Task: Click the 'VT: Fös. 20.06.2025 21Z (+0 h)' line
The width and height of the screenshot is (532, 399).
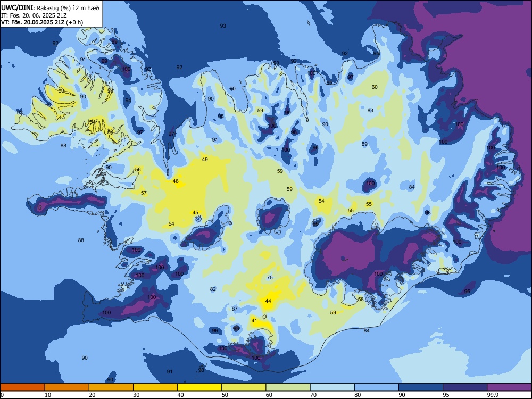Action: tap(42, 22)
